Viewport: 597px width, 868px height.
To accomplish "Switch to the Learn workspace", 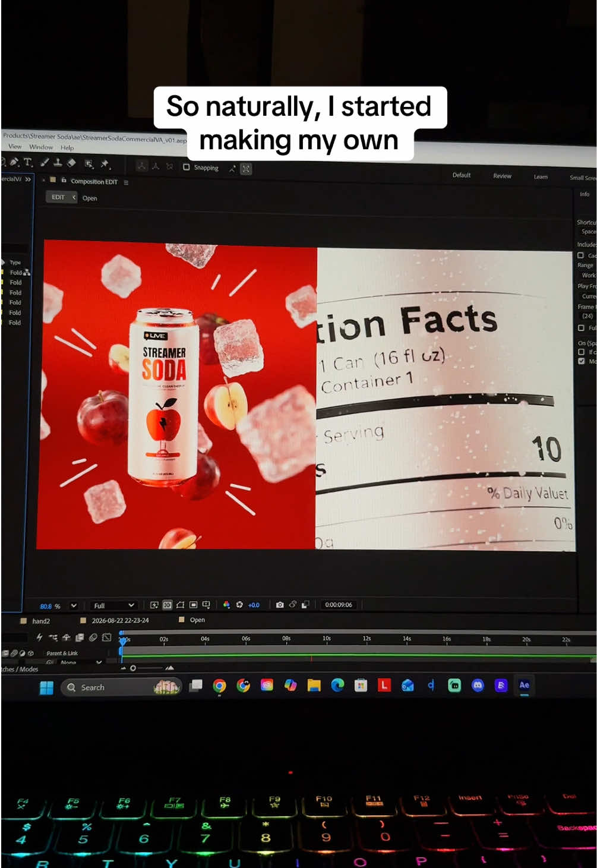I will (x=541, y=177).
